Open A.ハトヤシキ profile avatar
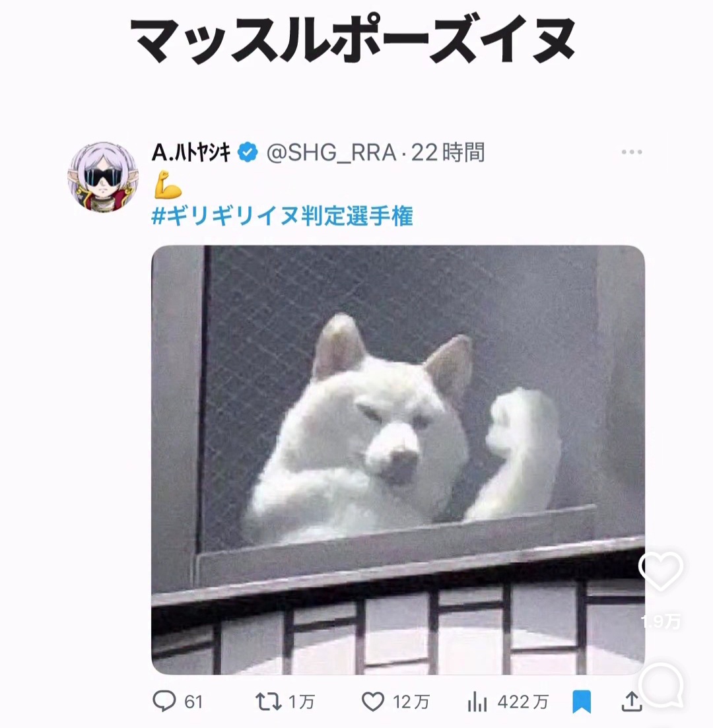This screenshot has width=713, height=728. (x=103, y=178)
